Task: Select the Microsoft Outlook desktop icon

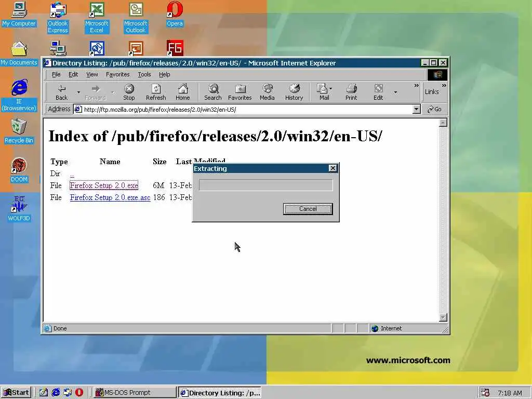Action: point(136,17)
